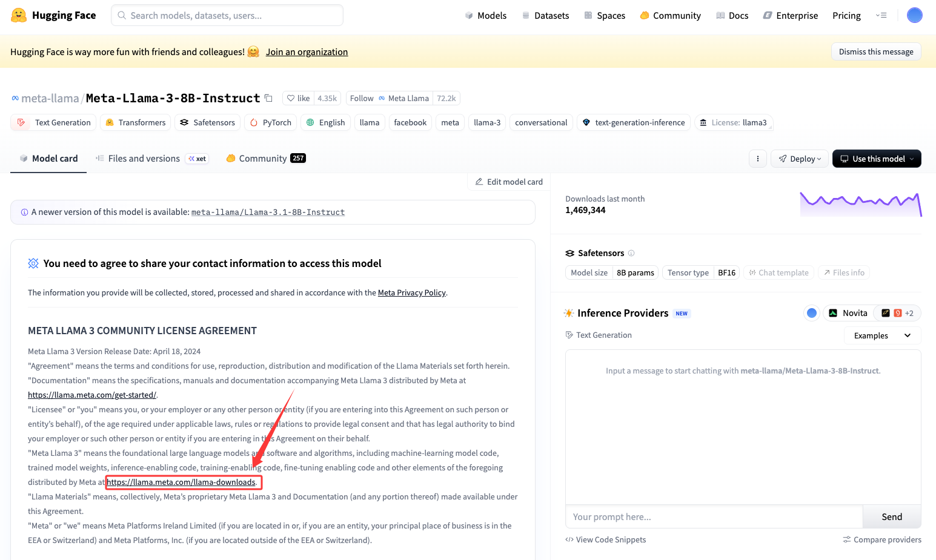Image resolution: width=936 pixels, height=560 pixels.
Task: Switch to the Model card tab
Action: coord(48,159)
